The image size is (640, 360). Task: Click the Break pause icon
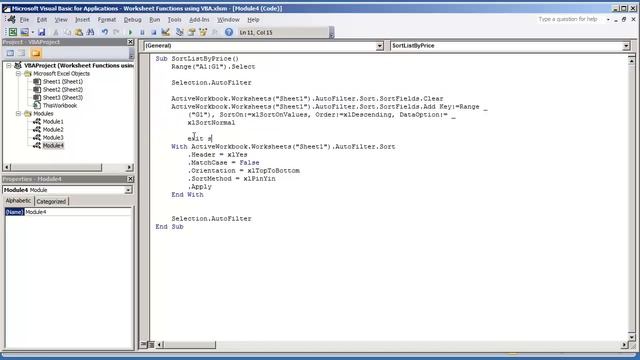pos(142,32)
